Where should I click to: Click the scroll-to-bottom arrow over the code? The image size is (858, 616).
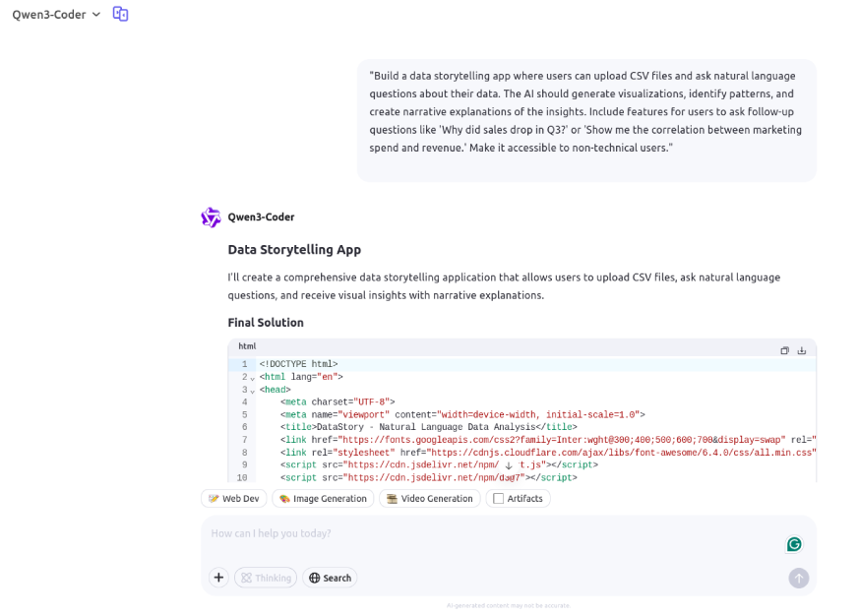point(509,465)
